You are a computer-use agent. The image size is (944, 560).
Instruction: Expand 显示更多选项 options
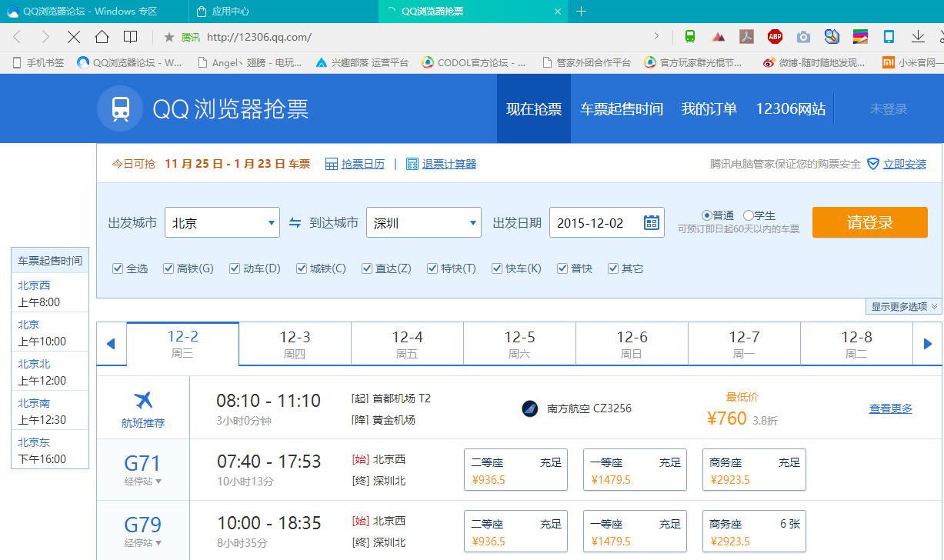(904, 307)
